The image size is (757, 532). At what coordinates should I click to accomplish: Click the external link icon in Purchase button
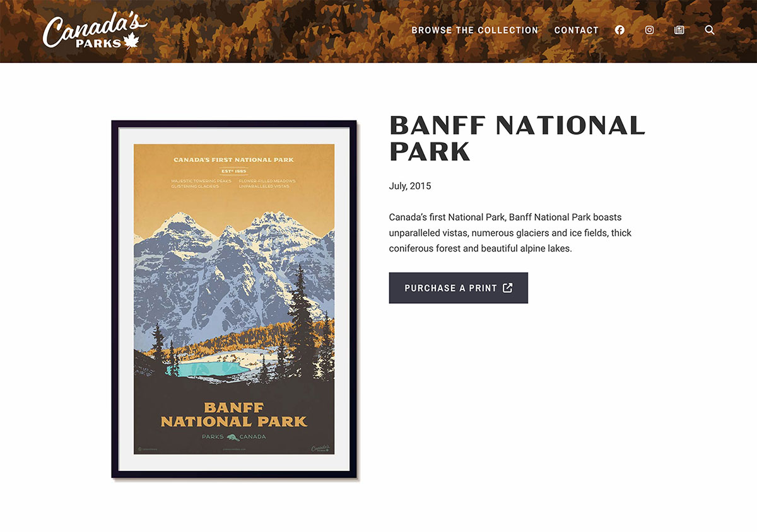coord(508,288)
